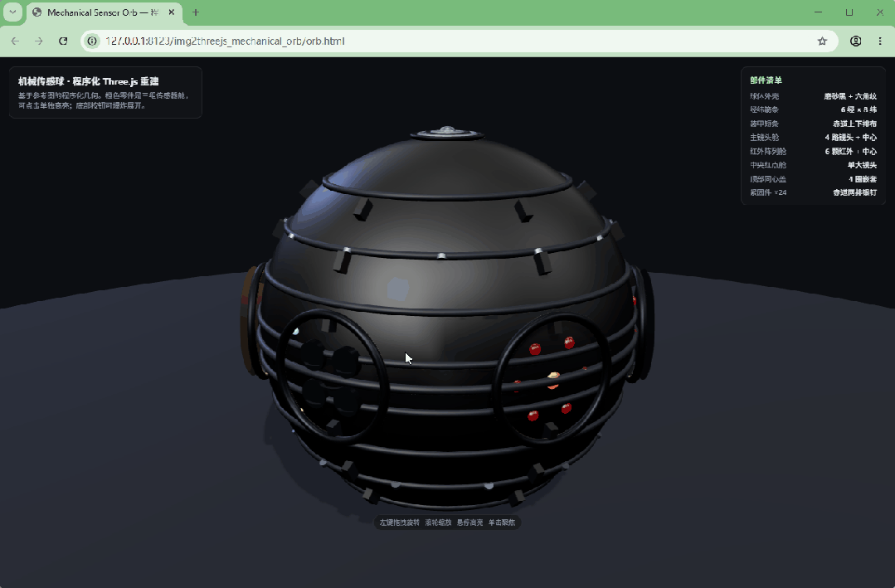Click the center lens of infrared pod
Viewport: 895px width, 588px height.
(553, 378)
